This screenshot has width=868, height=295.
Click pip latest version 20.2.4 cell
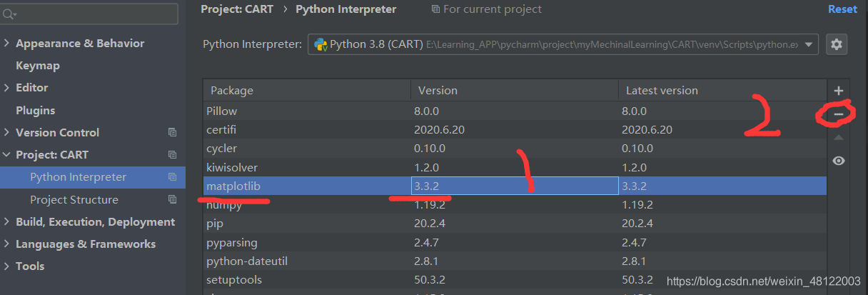722,224
